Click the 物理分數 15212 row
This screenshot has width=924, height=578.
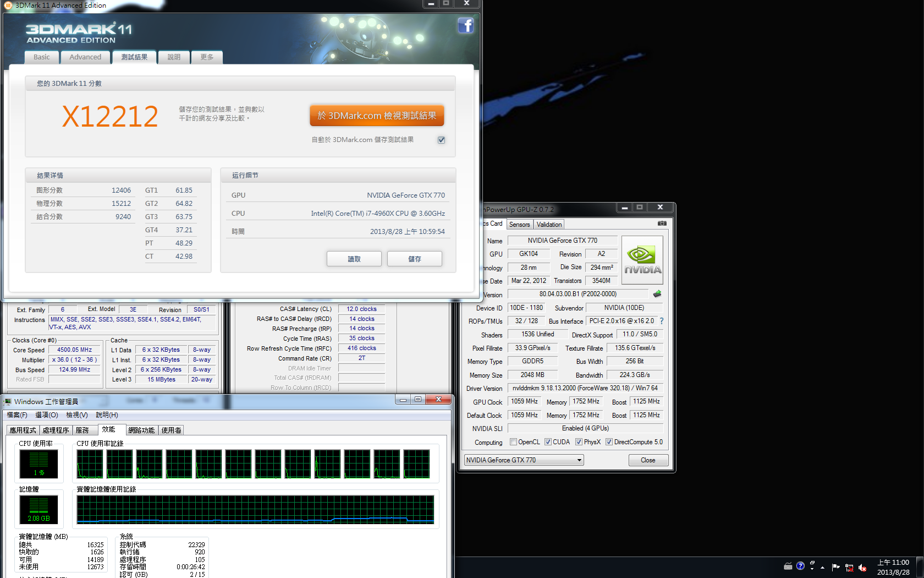coord(84,204)
